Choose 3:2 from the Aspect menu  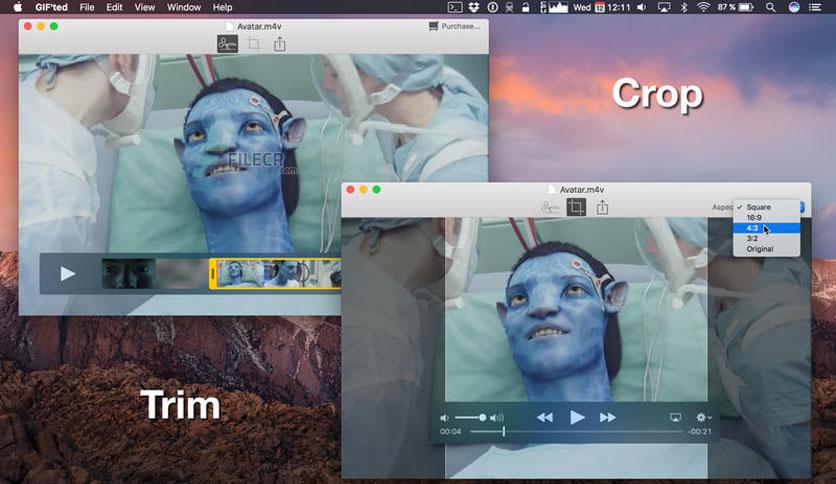766,238
